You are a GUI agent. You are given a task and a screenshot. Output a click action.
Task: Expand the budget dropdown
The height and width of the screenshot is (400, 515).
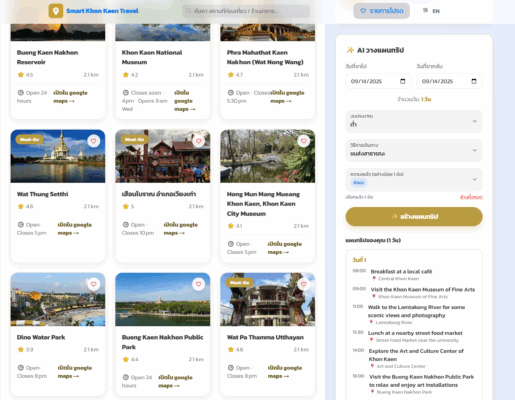414,121
